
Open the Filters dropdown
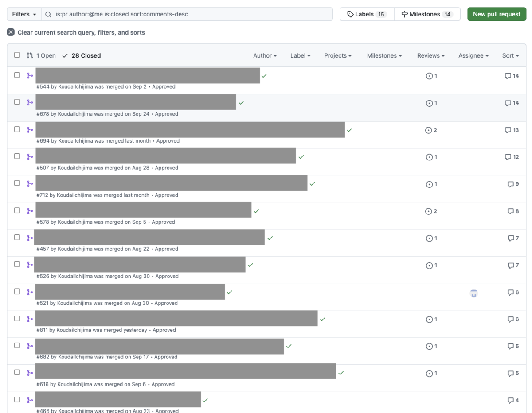[24, 14]
